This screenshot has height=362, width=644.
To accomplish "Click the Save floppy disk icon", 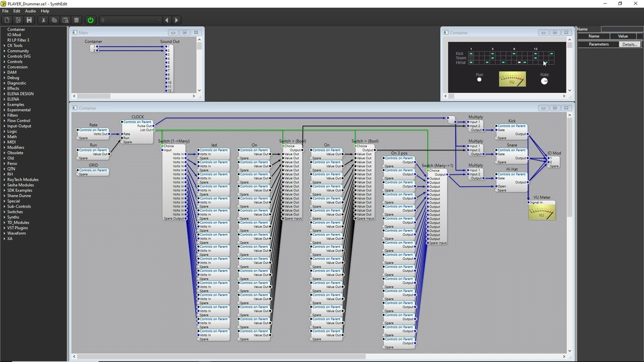I will click(x=29, y=20).
